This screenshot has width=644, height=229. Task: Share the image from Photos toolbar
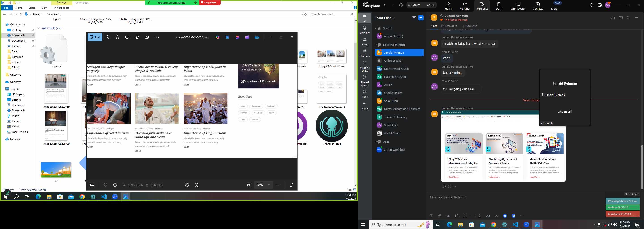137,37
